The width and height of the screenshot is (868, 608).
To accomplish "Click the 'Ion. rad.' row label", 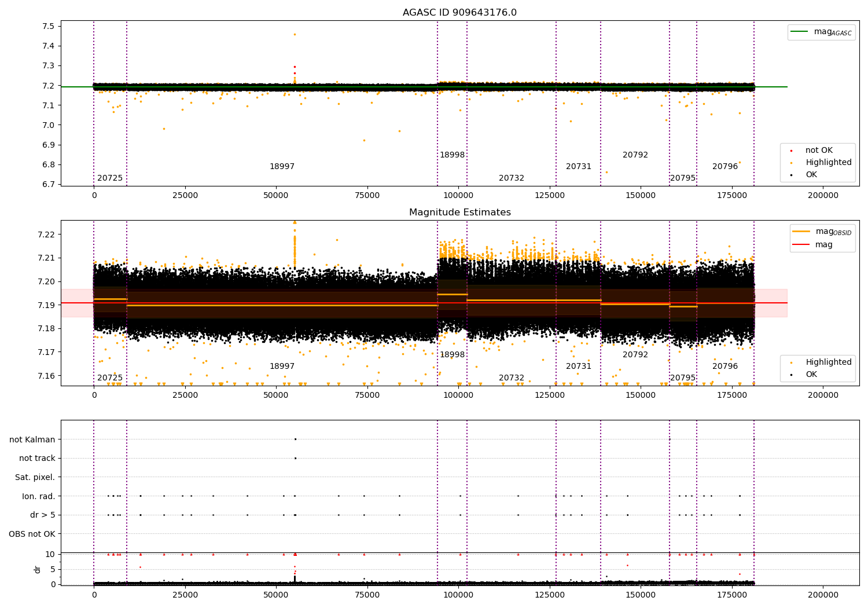I will (39, 496).
